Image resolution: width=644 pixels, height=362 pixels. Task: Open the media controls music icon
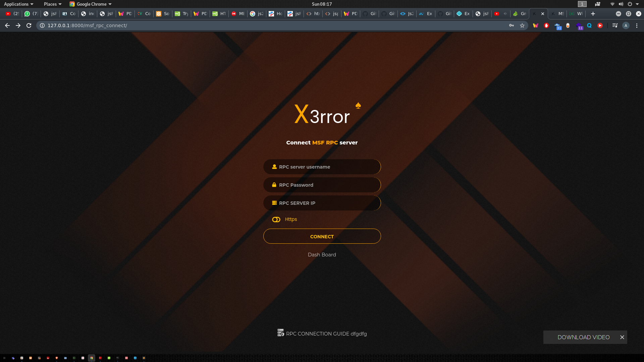(614, 25)
